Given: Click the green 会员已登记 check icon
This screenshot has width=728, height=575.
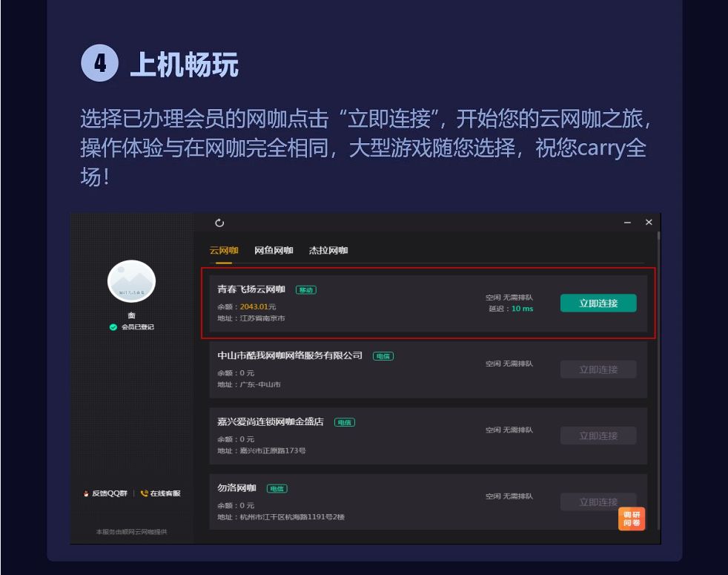Looking at the screenshot, I should (x=113, y=327).
